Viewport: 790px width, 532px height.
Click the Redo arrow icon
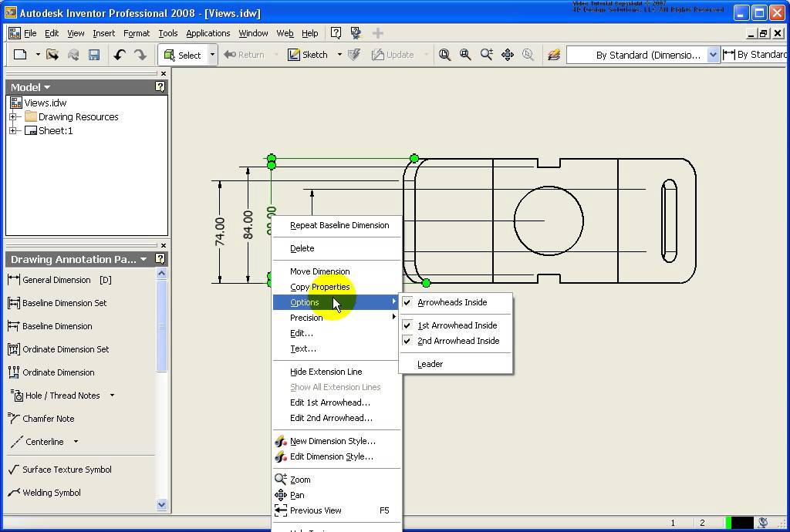(x=140, y=55)
